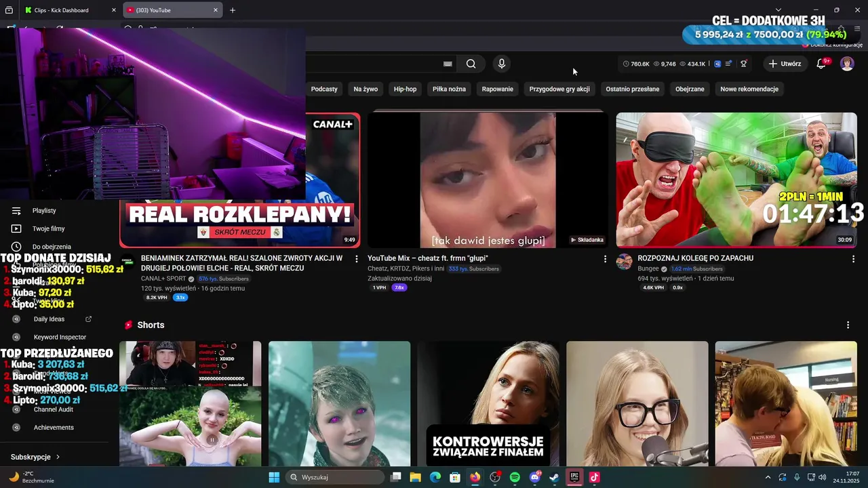This screenshot has width=868, height=488.
Task: Click the volume icon in system tray
Action: [x=822, y=477]
